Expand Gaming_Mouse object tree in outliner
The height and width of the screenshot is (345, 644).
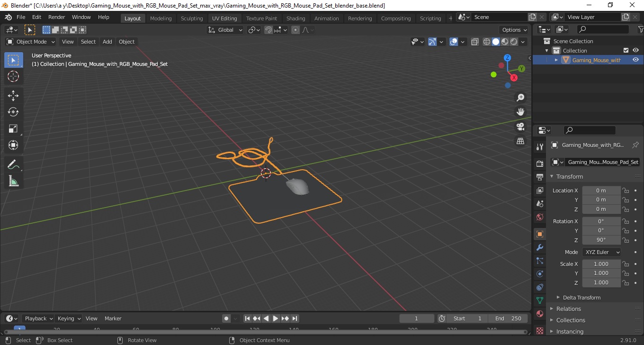pyautogui.click(x=556, y=60)
